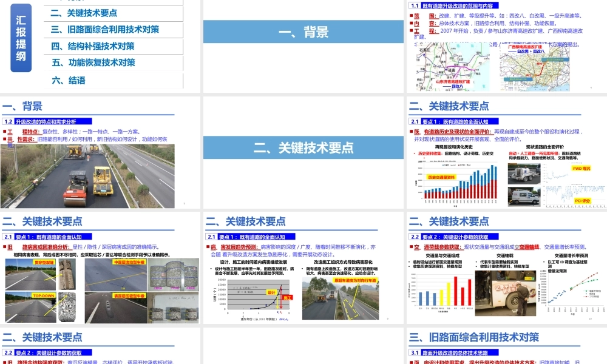The image size is (607, 364).
Task: Click the yellow "设计" label on curve chart
Action: pyautogui.click(x=271, y=292)
